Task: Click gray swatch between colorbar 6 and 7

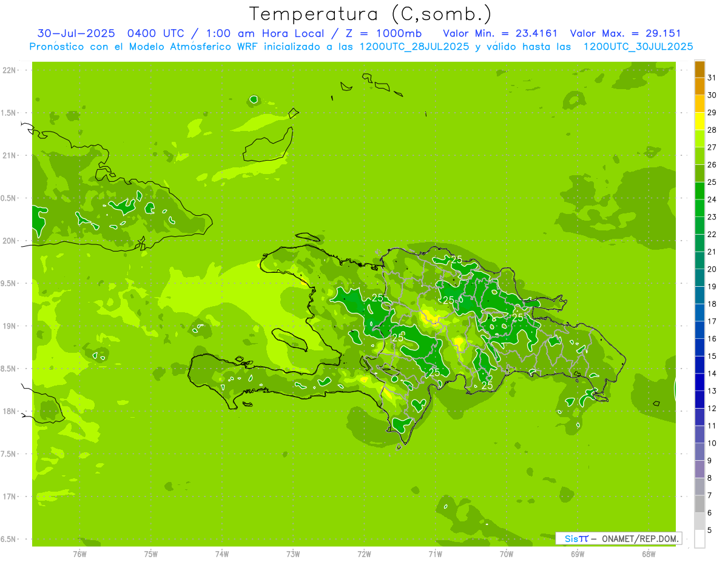Action: pos(699,504)
